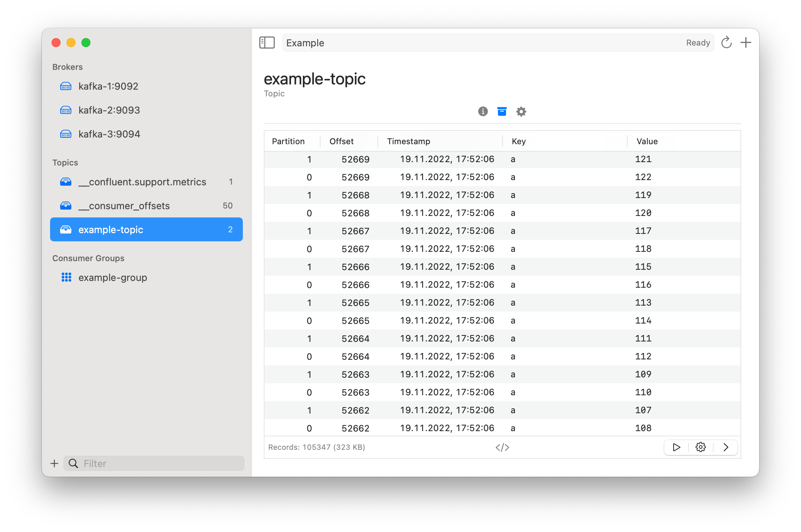801x532 pixels.
Task: Open example-group consumer group
Action: pos(146,278)
